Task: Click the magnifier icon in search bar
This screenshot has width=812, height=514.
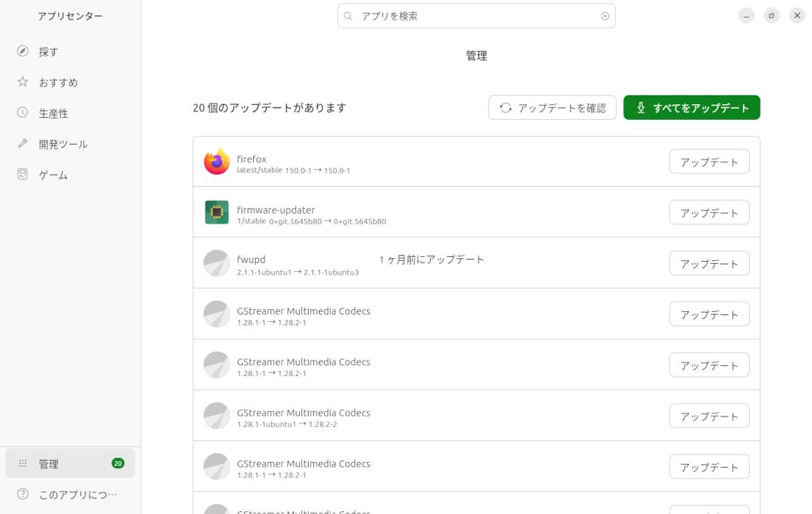Action: point(348,15)
